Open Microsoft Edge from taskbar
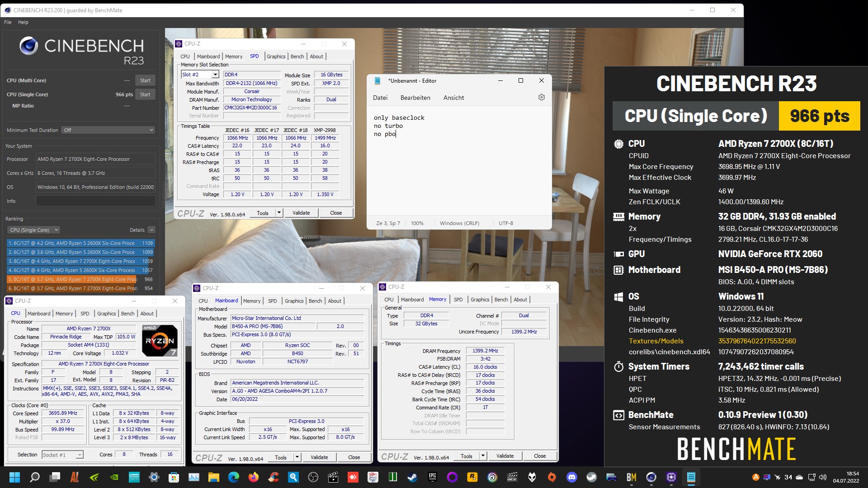This screenshot has height=488, width=868. pyautogui.click(x=233, y=477)
